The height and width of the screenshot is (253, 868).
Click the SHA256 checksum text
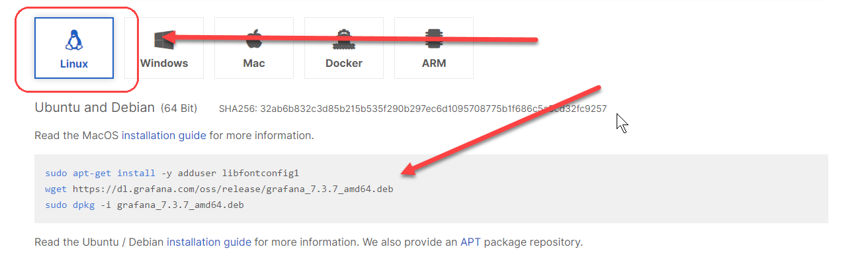tap(413, 109)
